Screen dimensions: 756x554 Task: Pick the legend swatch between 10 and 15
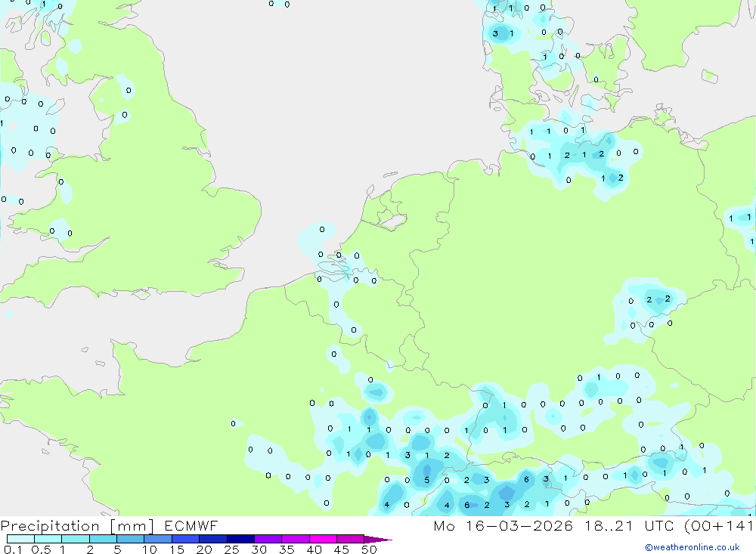[158, 539]
